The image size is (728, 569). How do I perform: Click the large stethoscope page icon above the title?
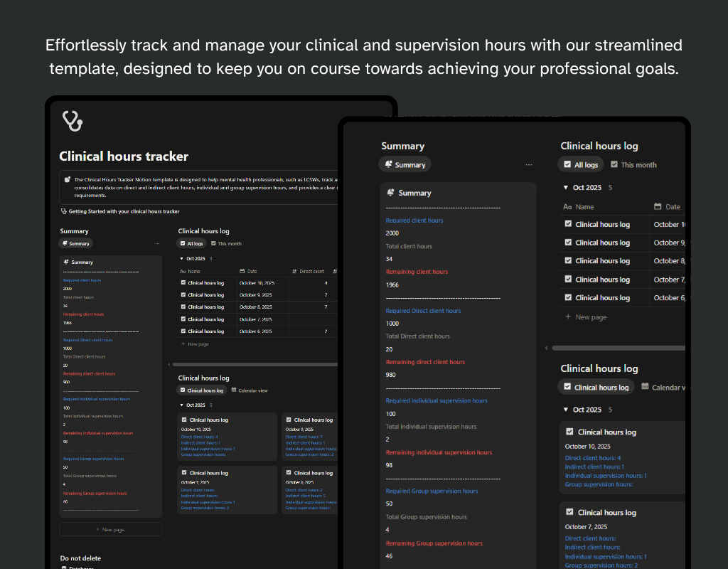73,122
